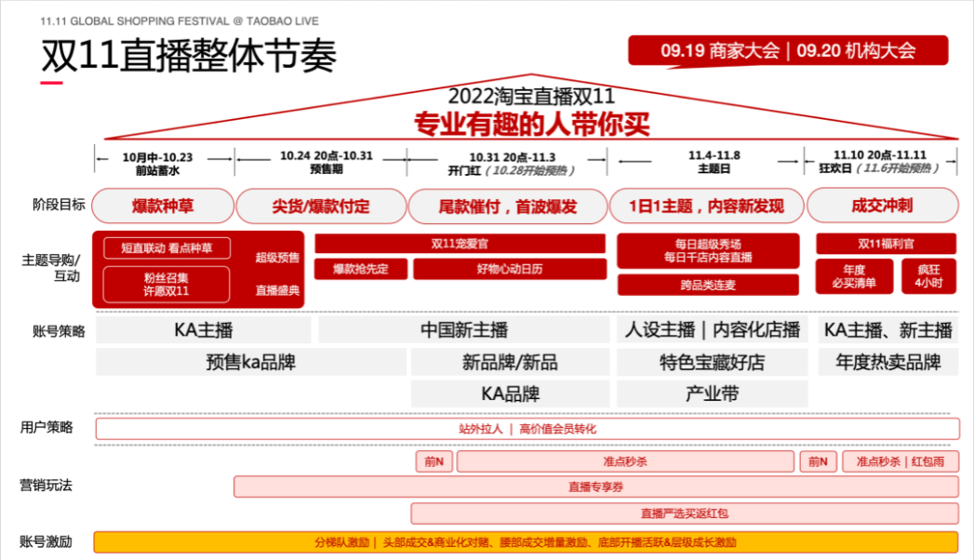The height and width of the screenshot is (560, 974).
Task: Click the 特色宝藏好店 cell
Action: 713,362
